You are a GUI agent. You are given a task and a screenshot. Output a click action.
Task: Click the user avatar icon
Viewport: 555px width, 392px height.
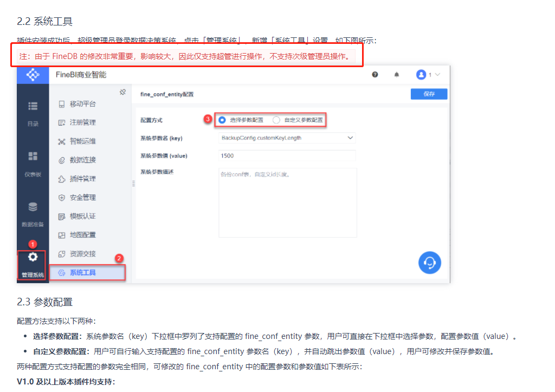click(421, 75)
